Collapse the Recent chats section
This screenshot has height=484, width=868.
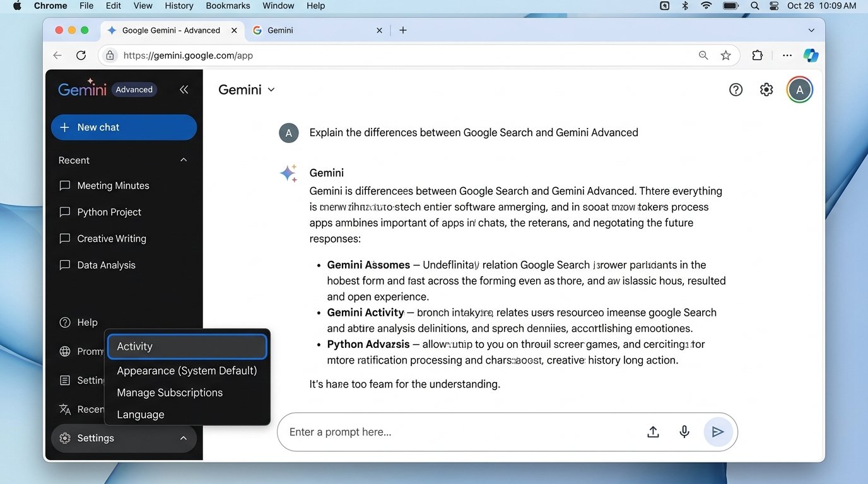pyautogui.click(x=184, y=160)
